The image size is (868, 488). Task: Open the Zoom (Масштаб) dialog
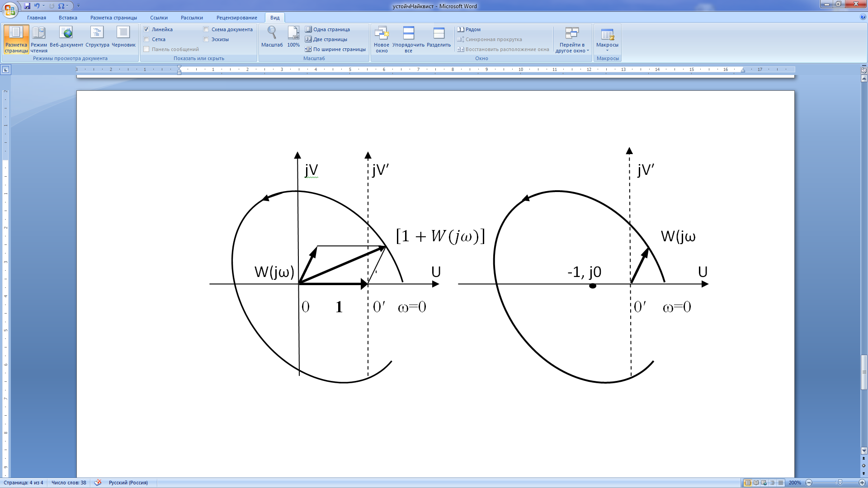(x=272, y=37)
